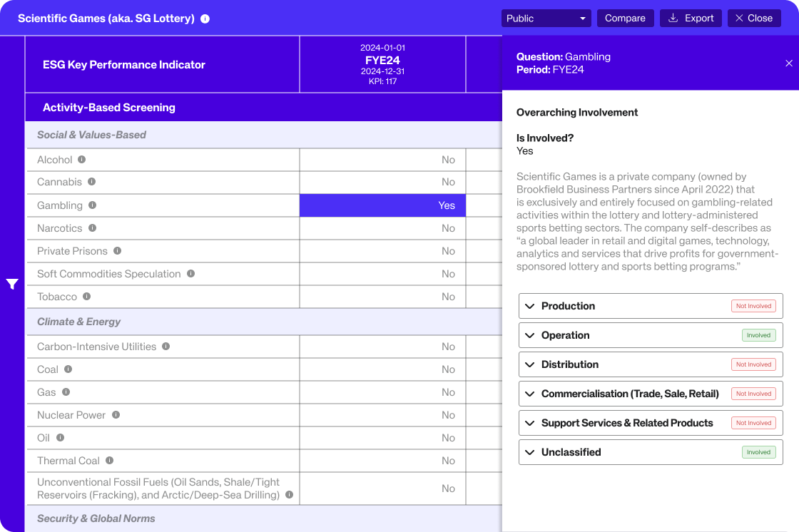Click Involved badge on Unclassified
Image resolution: width=799 pixels, height=532 pixels.
point(759,452)
